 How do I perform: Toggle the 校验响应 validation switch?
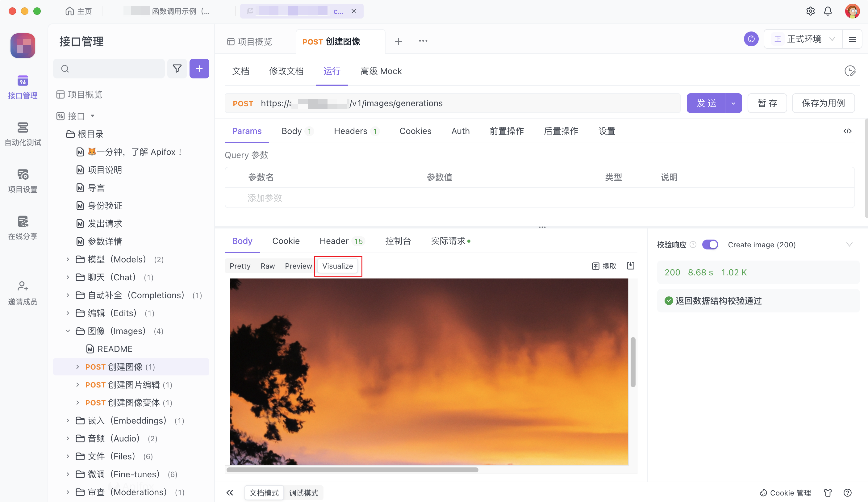[710, 244]
